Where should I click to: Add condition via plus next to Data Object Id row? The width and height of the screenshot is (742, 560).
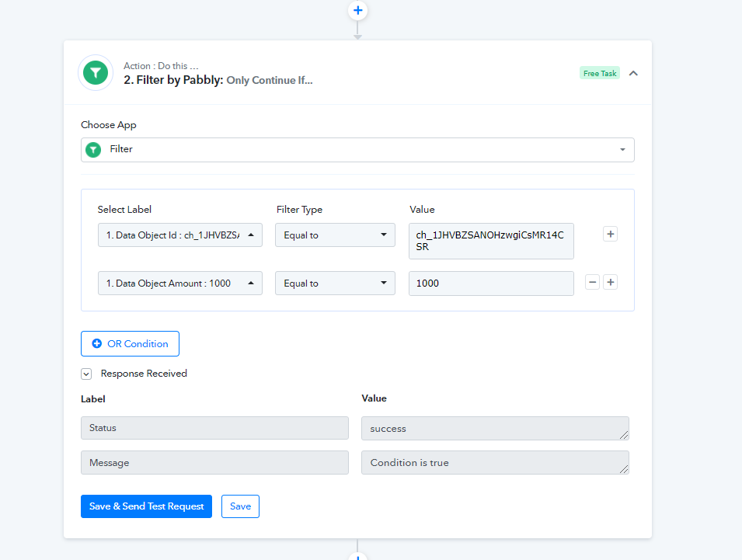click(610, 234)
